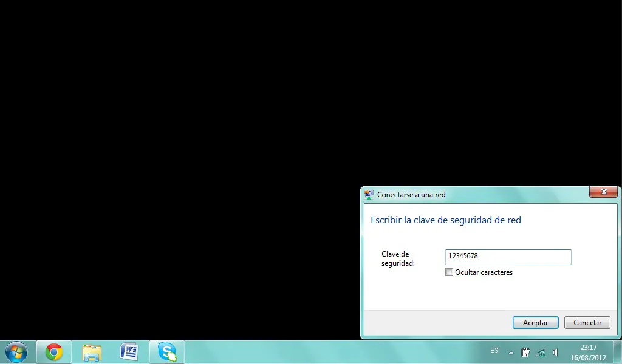This screenshot has width=622, height=364.
Task: Click the battery power plug tray icon
Action: pos(525,352)
